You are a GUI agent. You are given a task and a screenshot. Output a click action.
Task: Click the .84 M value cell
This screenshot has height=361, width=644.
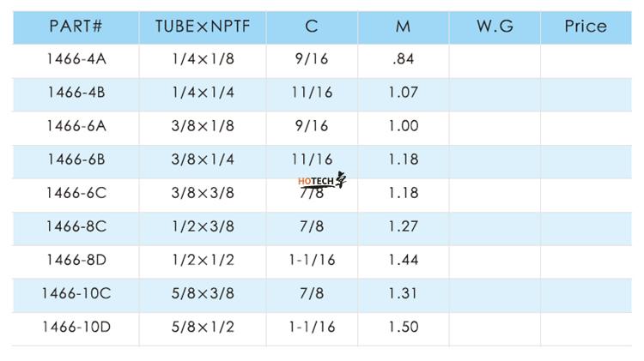point(403,59)
